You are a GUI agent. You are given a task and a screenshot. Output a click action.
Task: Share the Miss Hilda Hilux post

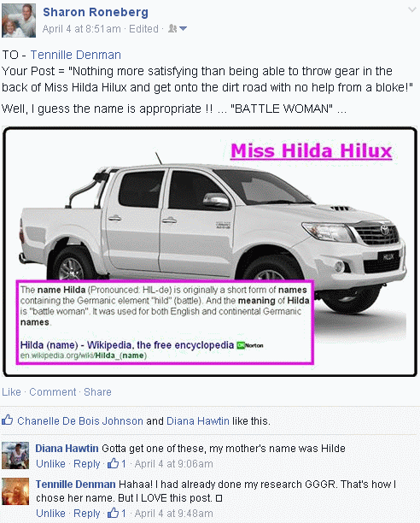pos(97,392)
